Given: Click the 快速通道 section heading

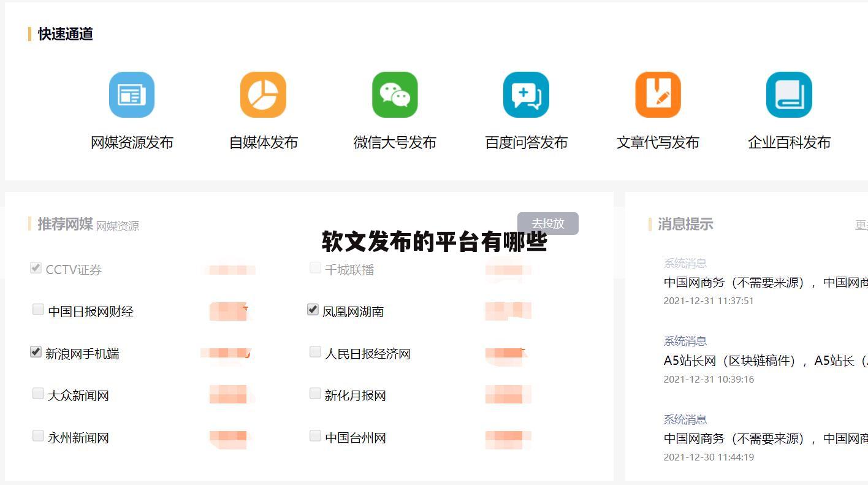Looking at the screenshot, I should click(64, 34).
